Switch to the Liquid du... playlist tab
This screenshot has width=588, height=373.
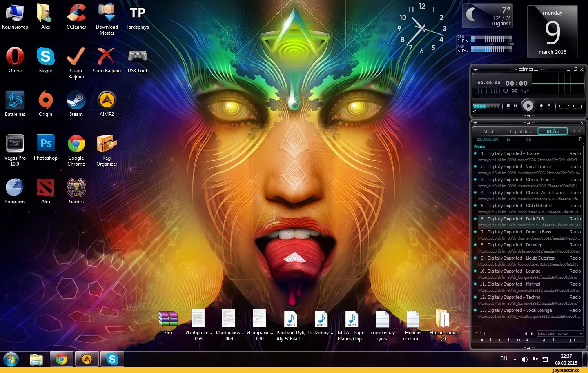click(521, 131)
